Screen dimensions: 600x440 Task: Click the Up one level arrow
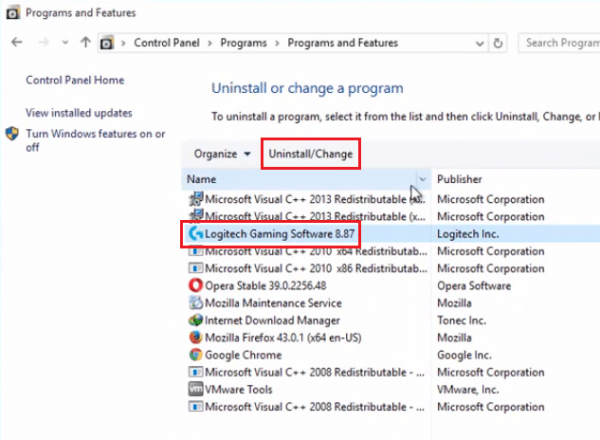(86, 42)
